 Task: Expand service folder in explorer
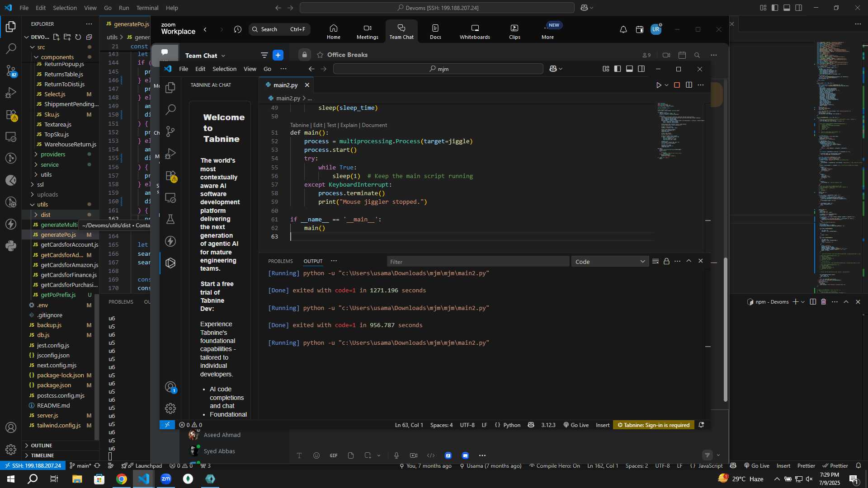(x=50, y=164)
